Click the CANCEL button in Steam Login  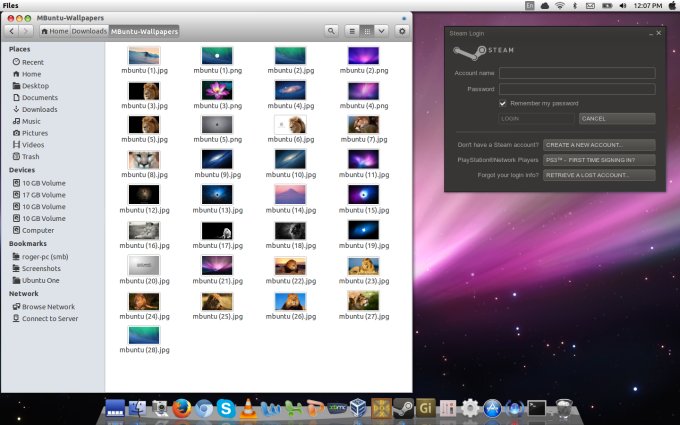coord(617,119)
